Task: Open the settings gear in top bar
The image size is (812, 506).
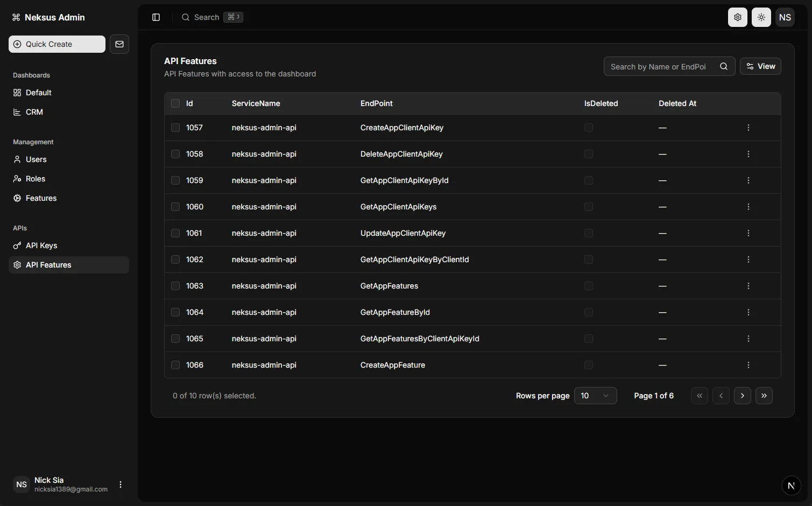Action: [x=737, y=17]
